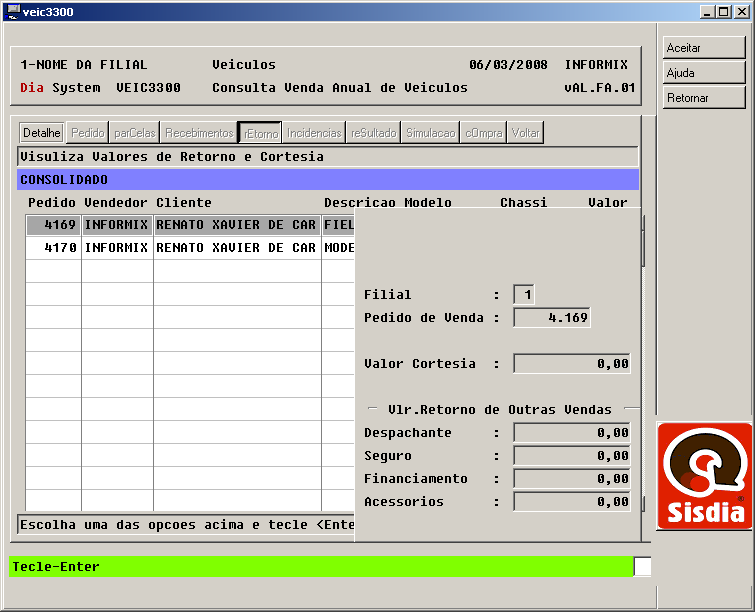
Task: Click the Filial field
Action: [524, 295]
